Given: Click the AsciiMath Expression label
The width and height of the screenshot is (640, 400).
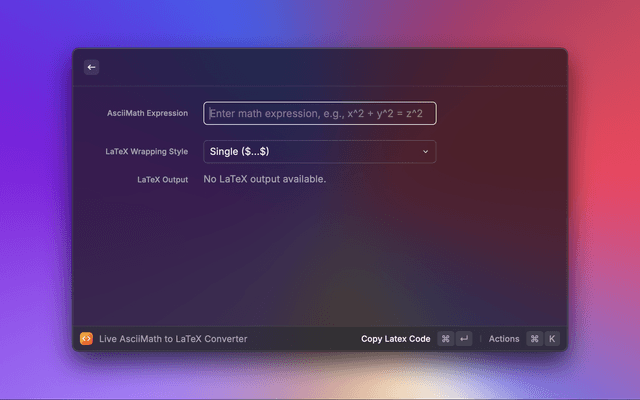Looking at the screenshot, I should tap(147, 113).
